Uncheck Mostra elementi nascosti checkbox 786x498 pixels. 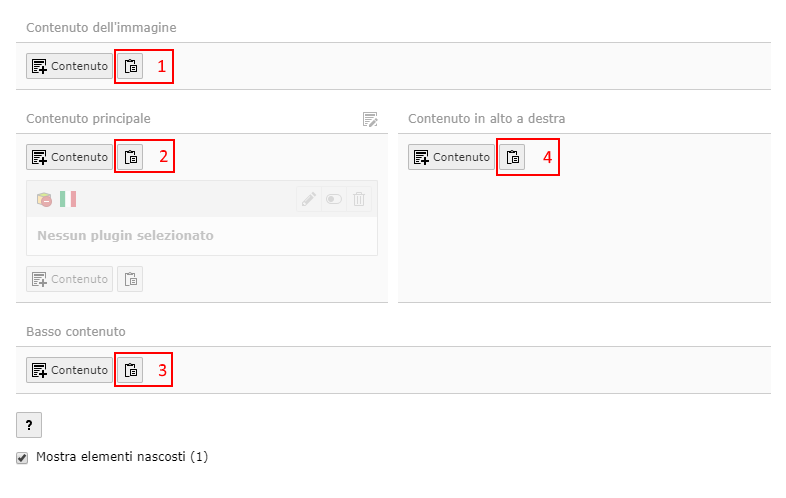[x=22, y=457]
